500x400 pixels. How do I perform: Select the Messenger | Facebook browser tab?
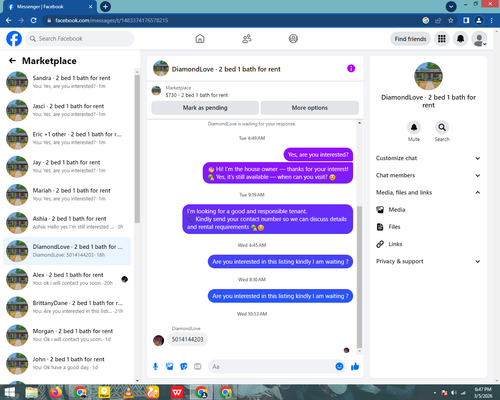click(50, 7)
